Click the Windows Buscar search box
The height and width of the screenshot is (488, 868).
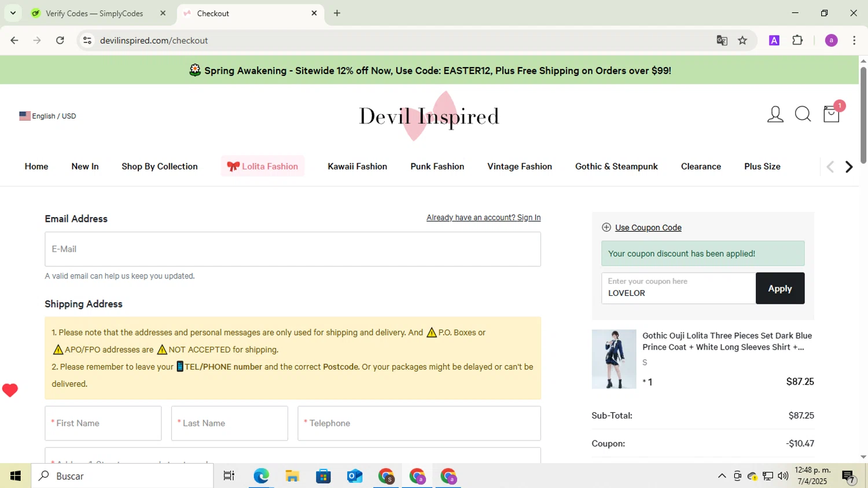[x=122, y=476]
